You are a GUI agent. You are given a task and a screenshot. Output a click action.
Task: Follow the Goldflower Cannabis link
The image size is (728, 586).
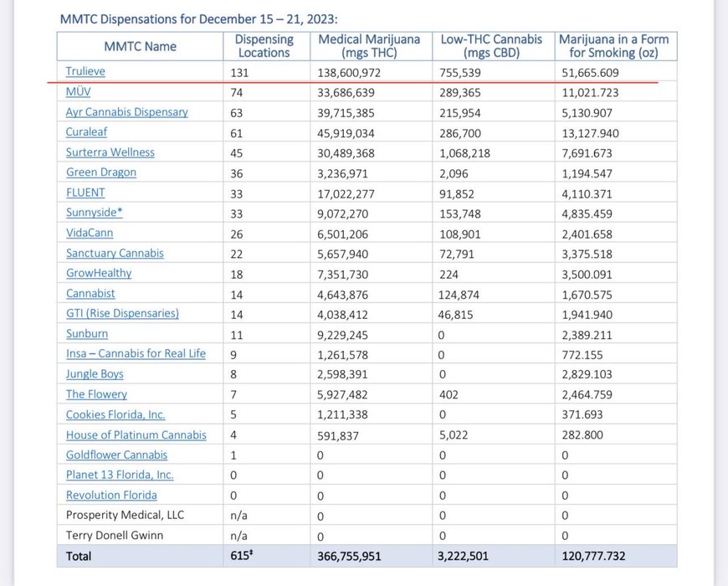click(x=116, y=455)
